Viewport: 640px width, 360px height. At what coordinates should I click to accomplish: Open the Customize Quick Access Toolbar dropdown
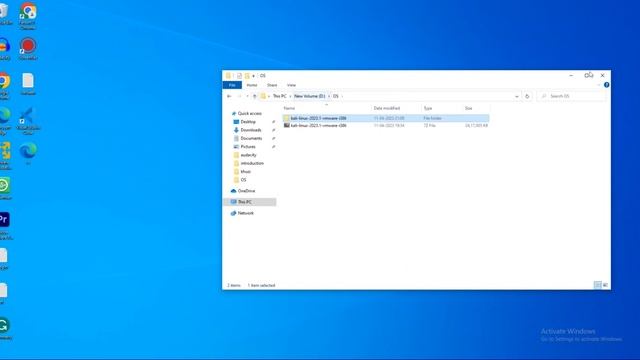(x=253, y=76)
